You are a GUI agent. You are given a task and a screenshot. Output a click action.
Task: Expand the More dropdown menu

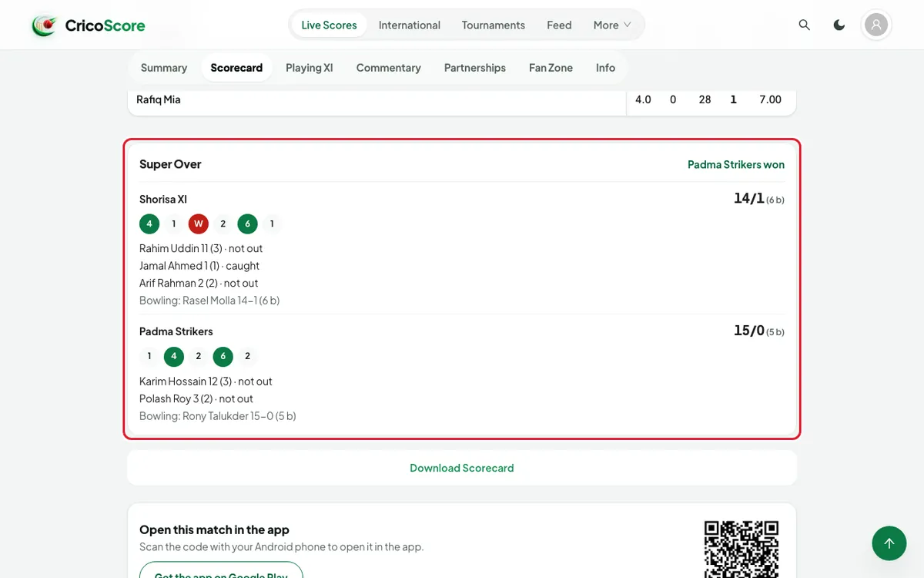[612, 25]
